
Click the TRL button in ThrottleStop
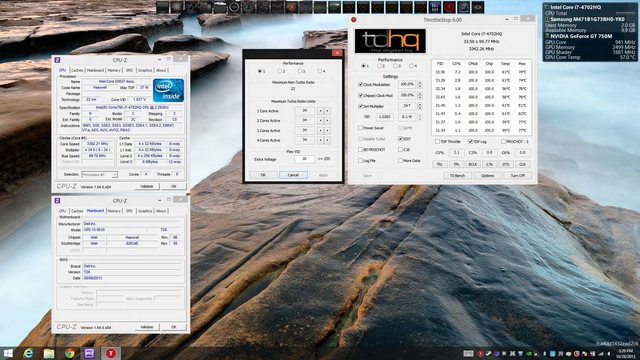pyautogui.click(x=440, y=164)
